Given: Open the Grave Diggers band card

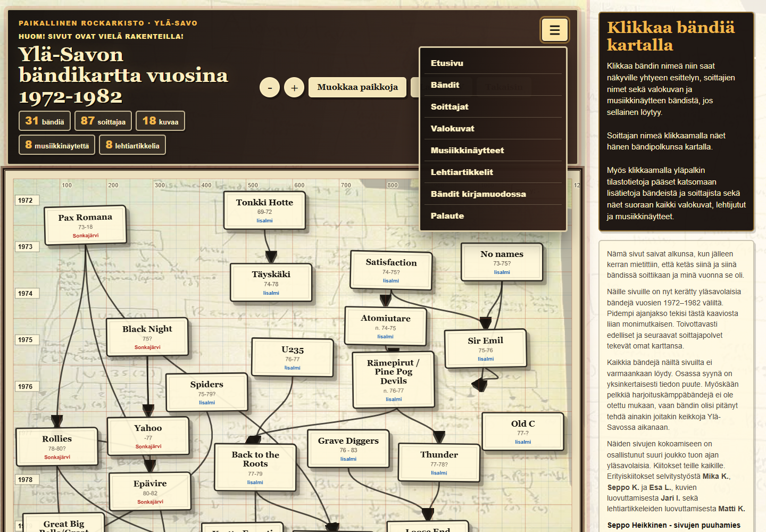Looking at the screenshot, I should tap(348, 448).
